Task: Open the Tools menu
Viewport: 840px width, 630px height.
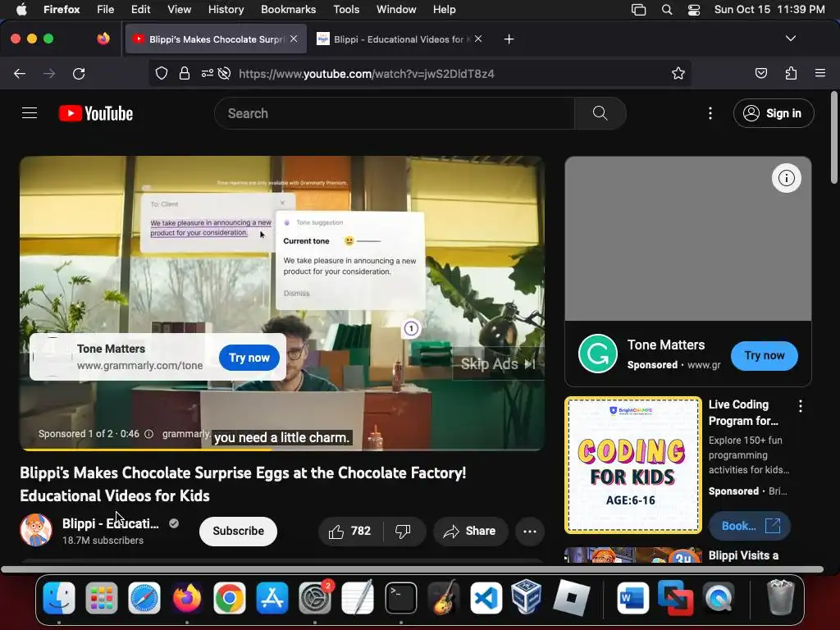Action: tap(346, 9)
